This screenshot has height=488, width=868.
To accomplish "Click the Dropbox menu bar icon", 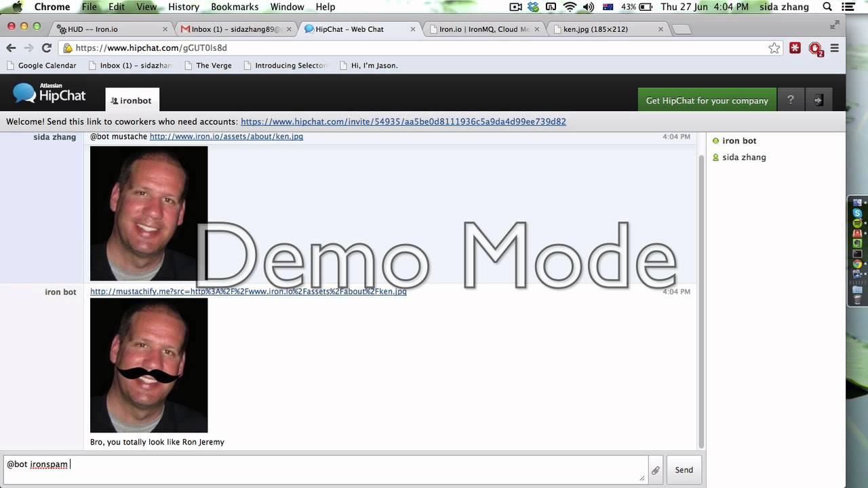I will click(x=533, y=7).
